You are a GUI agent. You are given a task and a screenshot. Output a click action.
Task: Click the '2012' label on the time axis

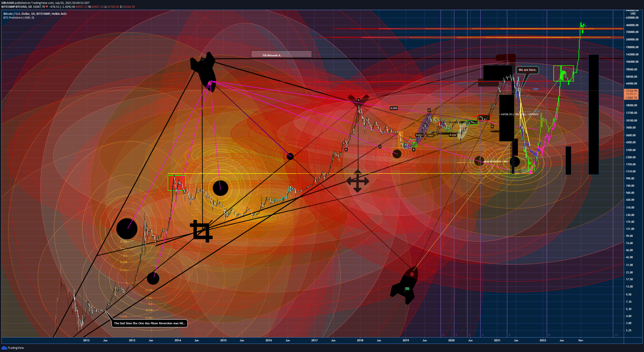[x=86, y=340]
